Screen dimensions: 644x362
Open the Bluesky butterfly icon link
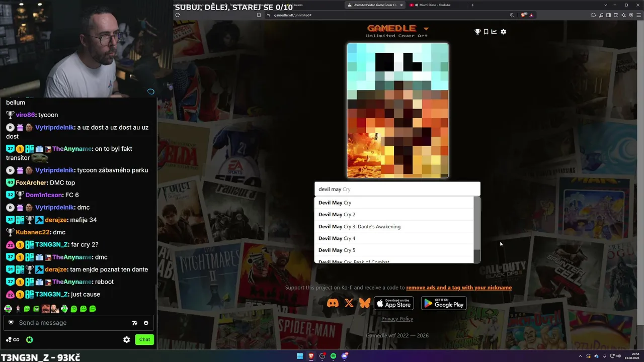click(365, 303)
